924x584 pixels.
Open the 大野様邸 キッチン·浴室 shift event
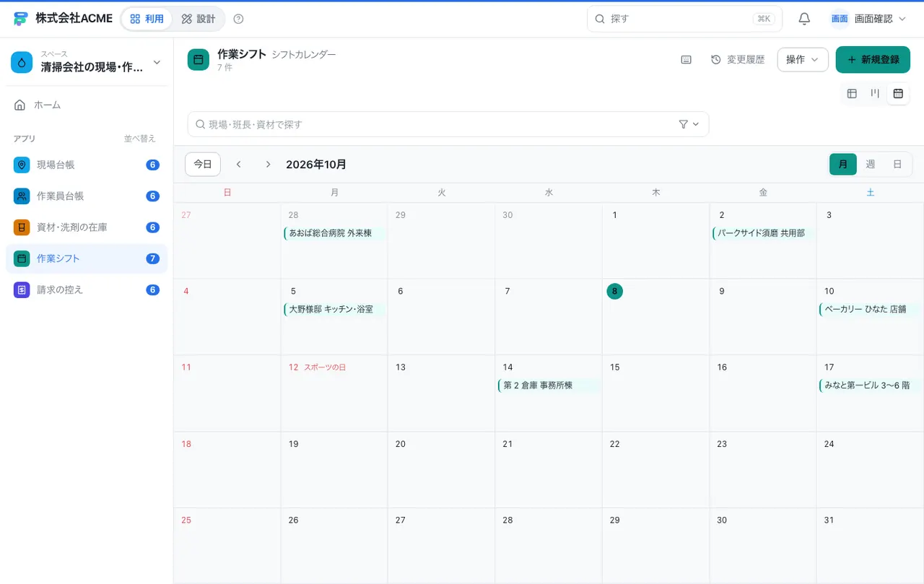pos(334,309)
